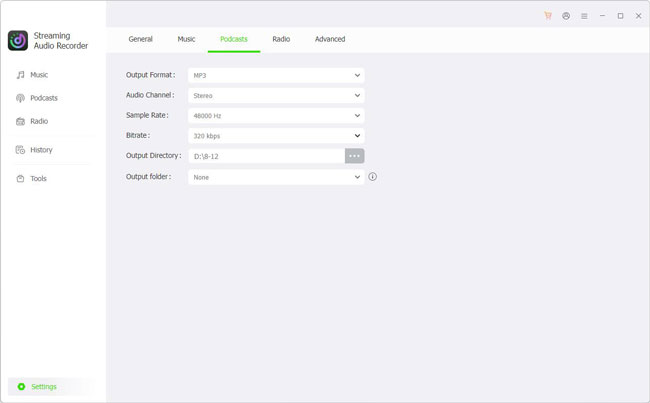Click the green Settings gear icon
Screen dimensions: 650x403
point(21,386)
